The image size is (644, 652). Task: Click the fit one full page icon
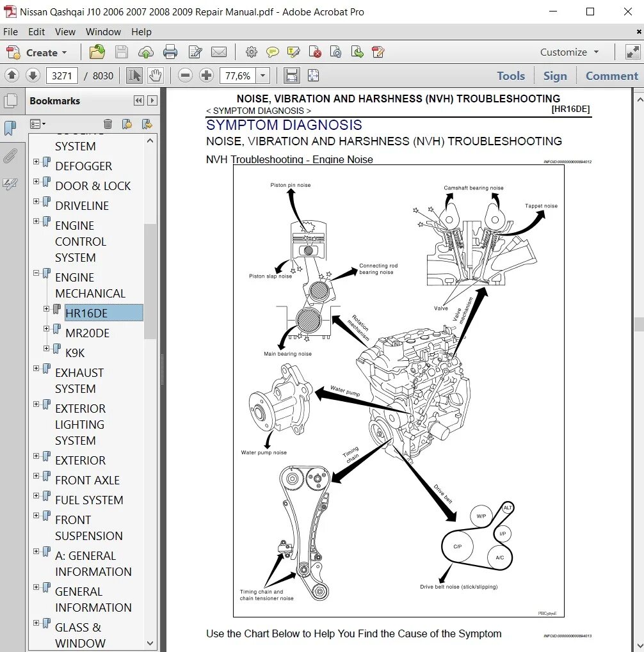click(x=313, y=76)
